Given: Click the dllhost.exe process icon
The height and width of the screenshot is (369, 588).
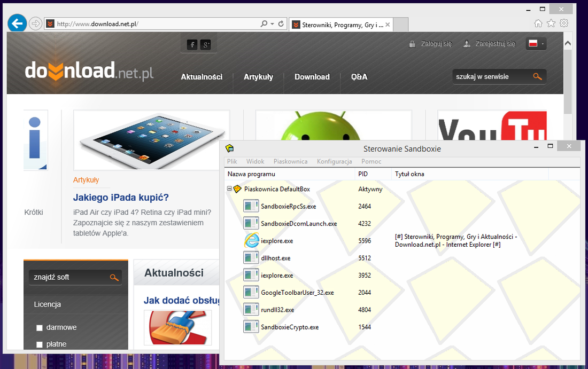Looking at the screenshot, I should (x=251, y=258).
